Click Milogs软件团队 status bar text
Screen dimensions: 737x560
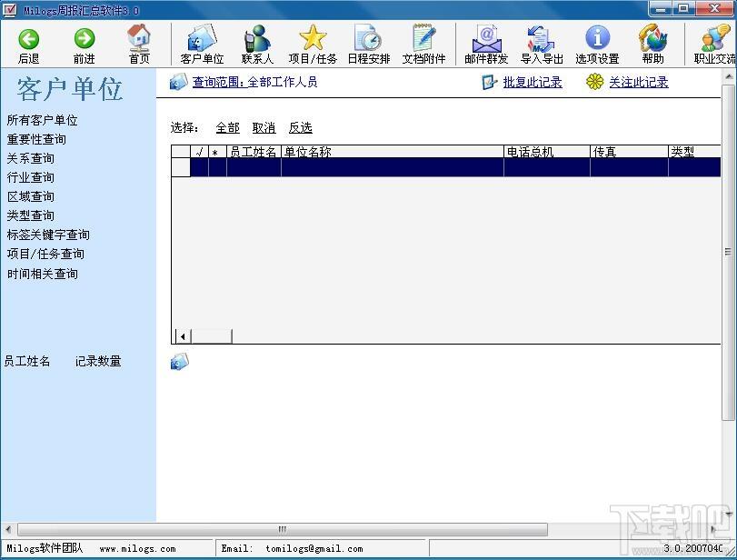[x=45, y=548]
